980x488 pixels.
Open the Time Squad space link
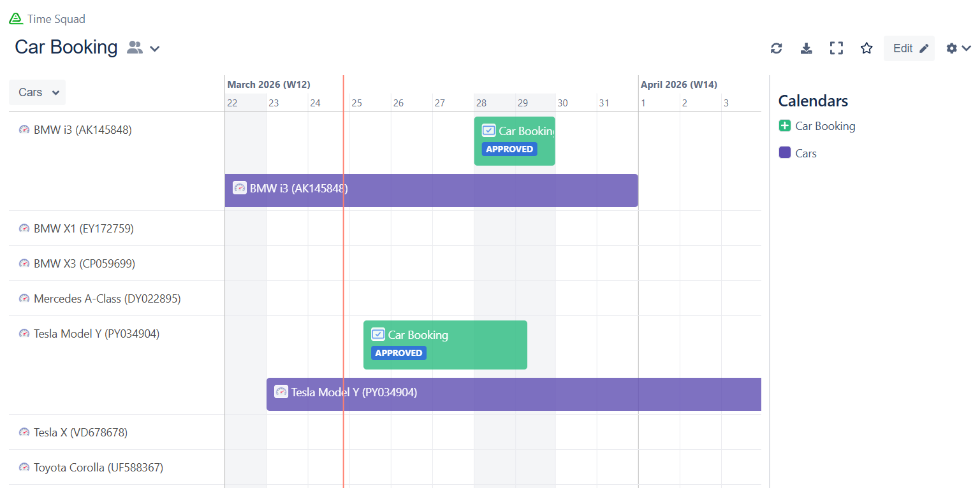(x=56, y=19)
